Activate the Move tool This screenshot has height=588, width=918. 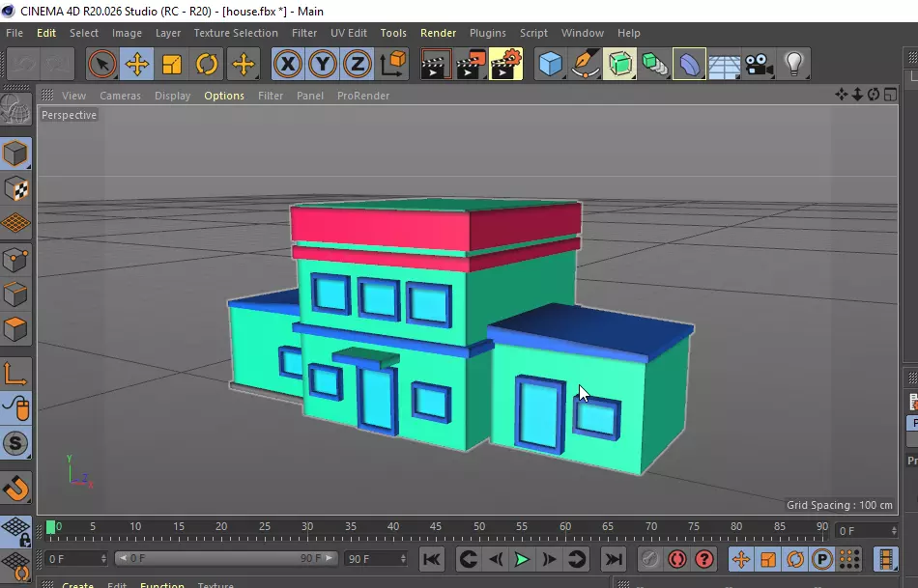(137, 64)
